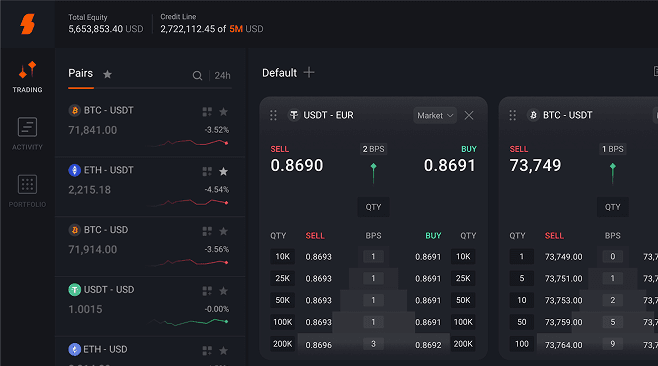The image size is (658, 366).
Task: Favorite the USDT - USD pair
Action: point(224,291)
